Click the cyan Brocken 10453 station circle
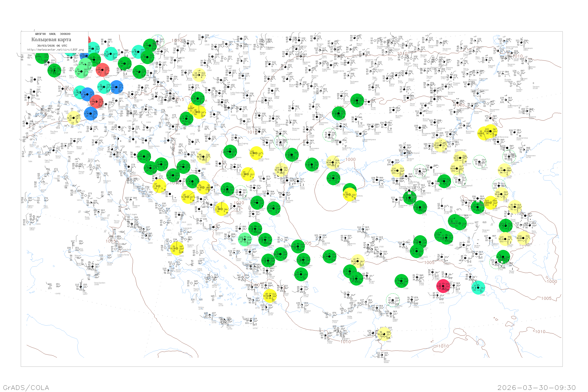The width and height of the screenshot is (588, 392). 111,54
